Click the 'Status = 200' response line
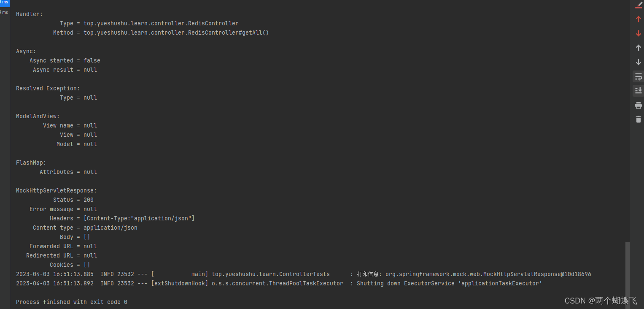The image size is (644, 309). (x=73, y=200)
